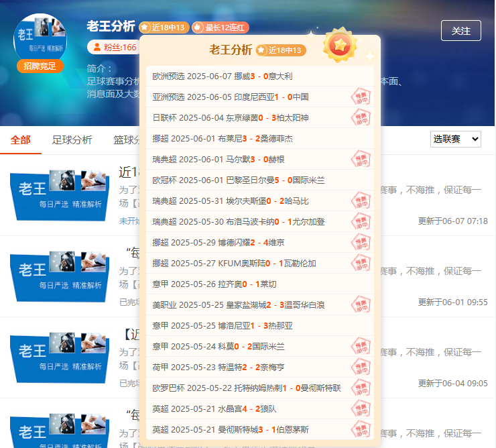Open the 皇家盐湖城 2-3 温哥华白浪 row
This screenshot has width=496, height=448.
[x=260, y=305]
